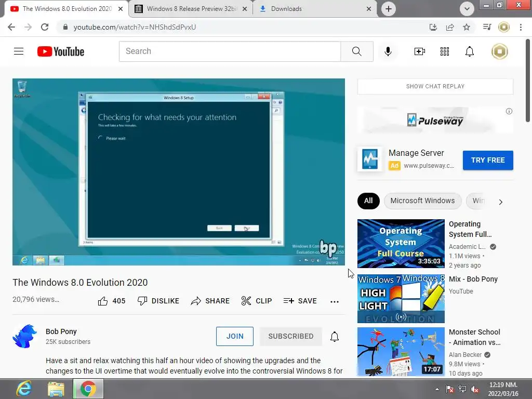The image size is (532, 399).
Task: Click the browser forward arrow
Action: pyautogui.click(x=28, y=27)
